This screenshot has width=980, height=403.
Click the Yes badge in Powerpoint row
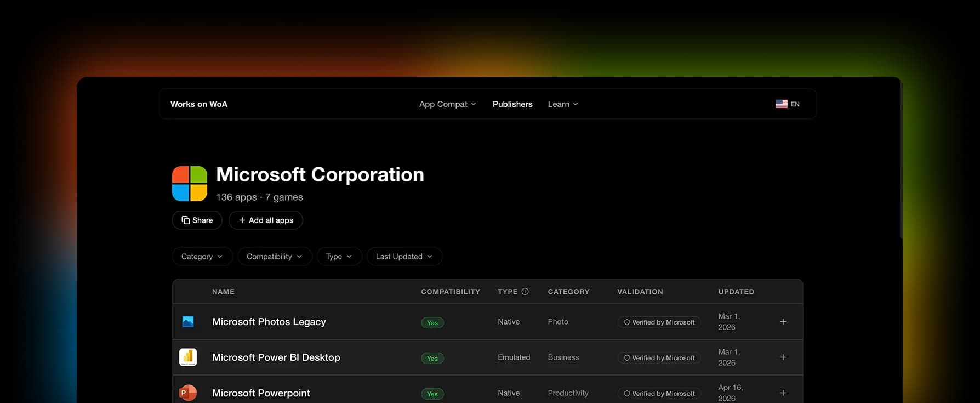432,394
